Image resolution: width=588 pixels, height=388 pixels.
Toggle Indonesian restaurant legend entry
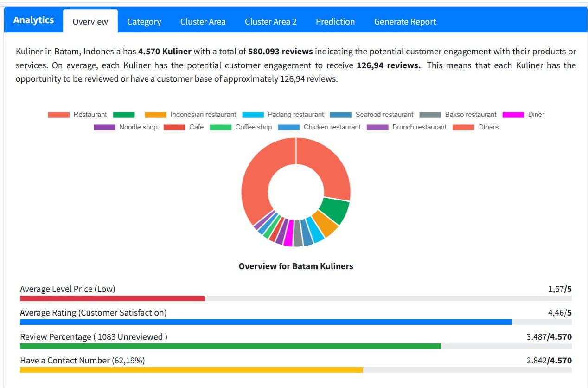[190, 115]
